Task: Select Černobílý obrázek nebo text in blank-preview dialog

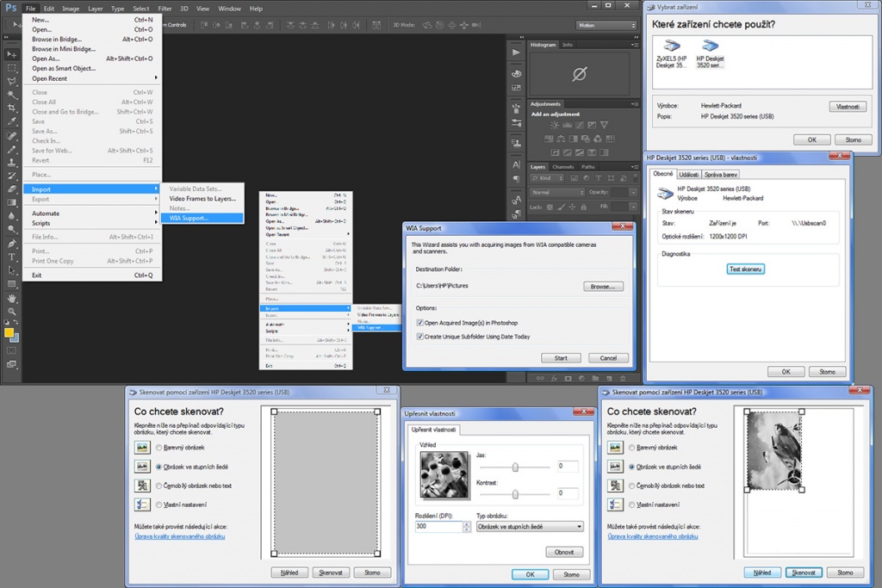Action: [x=159, y=486]
